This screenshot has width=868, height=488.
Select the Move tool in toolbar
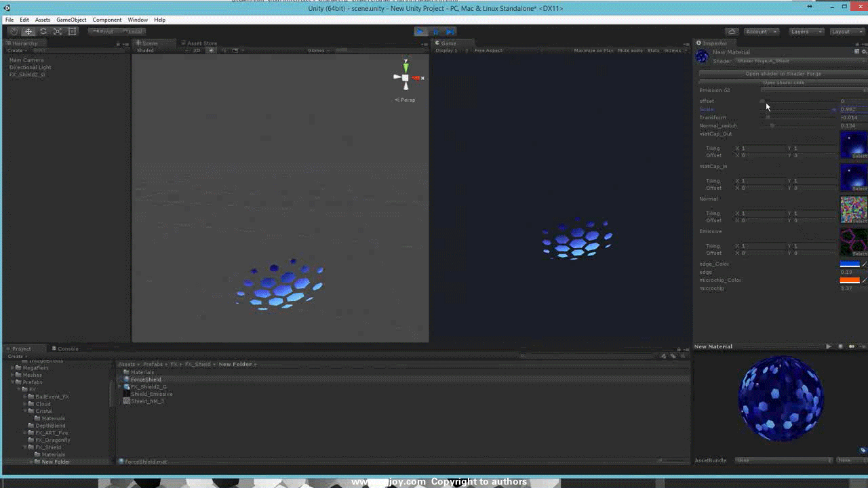(28, 31)
